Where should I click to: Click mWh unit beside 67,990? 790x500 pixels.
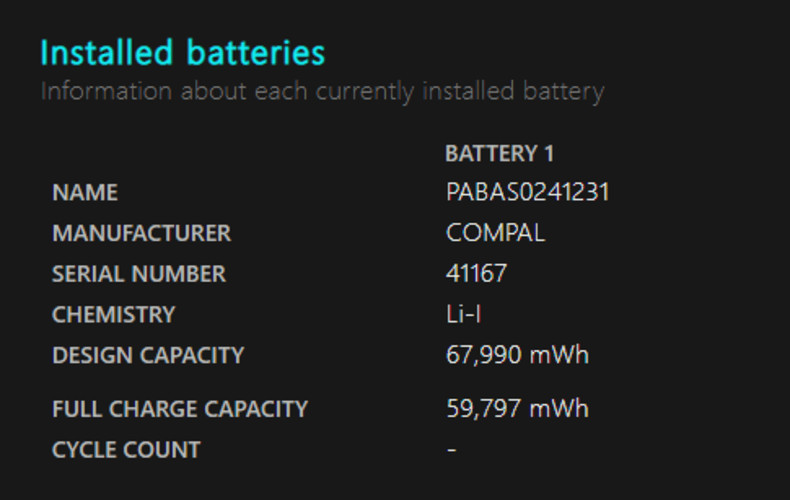click(x=559, y=355)
